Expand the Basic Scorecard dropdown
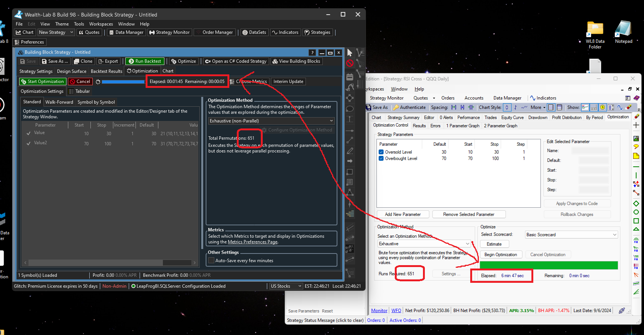This screenshot has height=335, width=644. tap(571, 235)
